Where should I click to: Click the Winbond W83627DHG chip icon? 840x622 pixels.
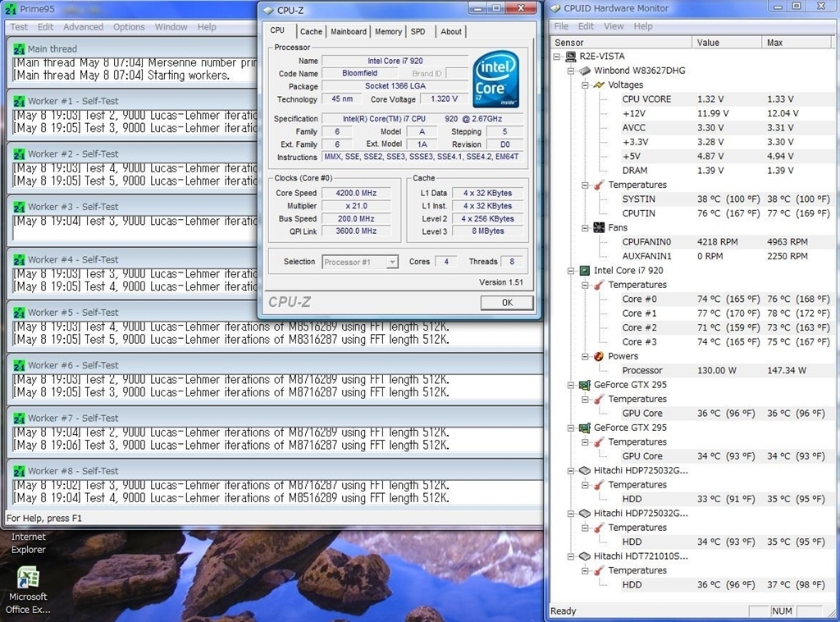[585, 71]
